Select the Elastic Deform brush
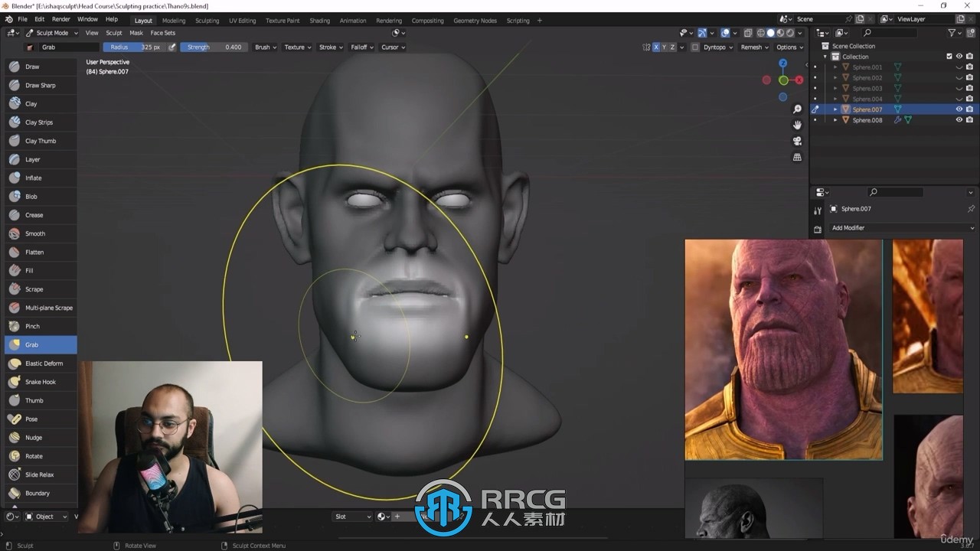The height and width of the screenshot is (551, 980). coord(41,364)
